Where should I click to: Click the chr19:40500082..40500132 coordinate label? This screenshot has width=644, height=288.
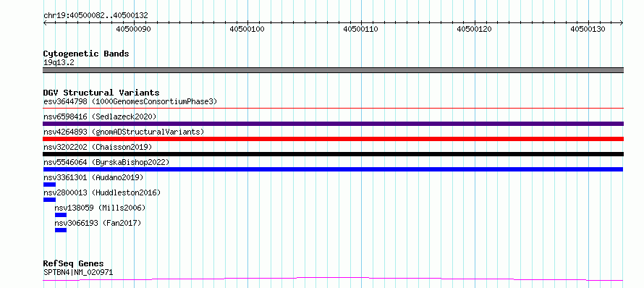(x=96, y=16)
